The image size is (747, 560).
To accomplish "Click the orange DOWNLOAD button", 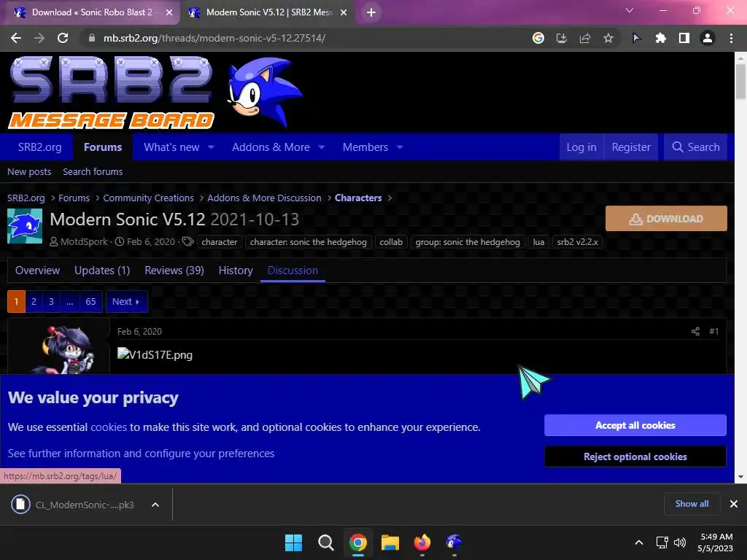I will click(666, 219).
